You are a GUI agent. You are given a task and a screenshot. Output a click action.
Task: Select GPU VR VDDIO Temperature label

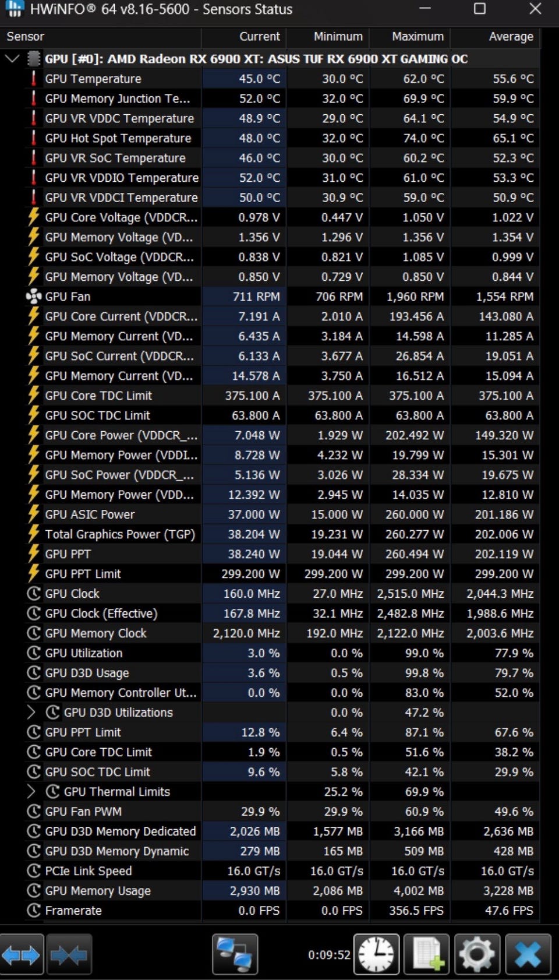122,178
